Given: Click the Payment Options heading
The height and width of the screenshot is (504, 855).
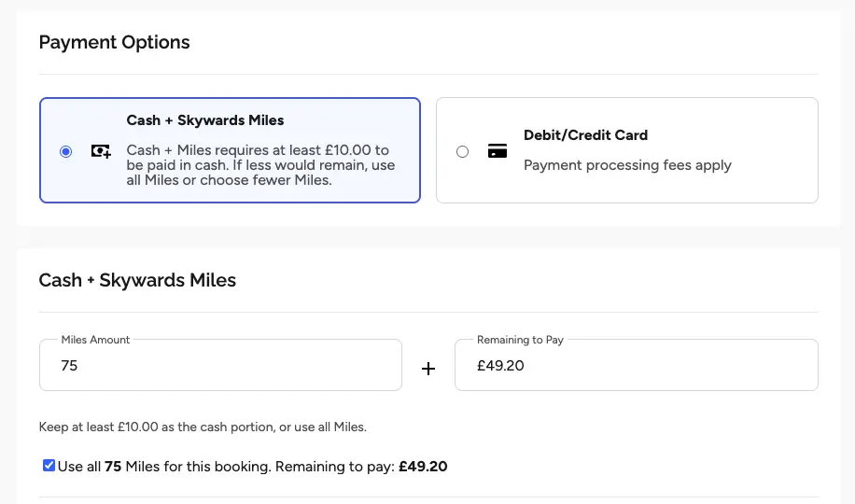Looking at the screenshot, I should [x=115, y=42].
